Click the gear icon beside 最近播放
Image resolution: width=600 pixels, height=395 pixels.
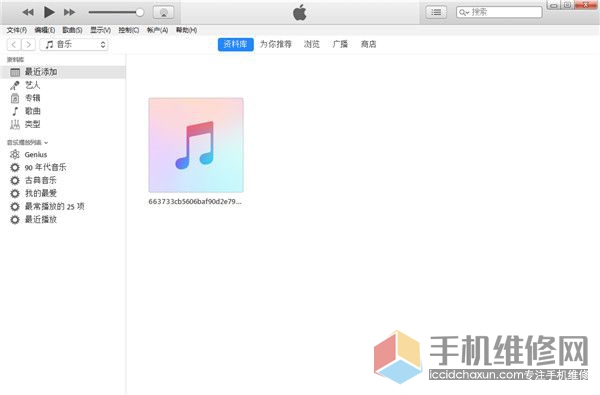click(15, 220)
